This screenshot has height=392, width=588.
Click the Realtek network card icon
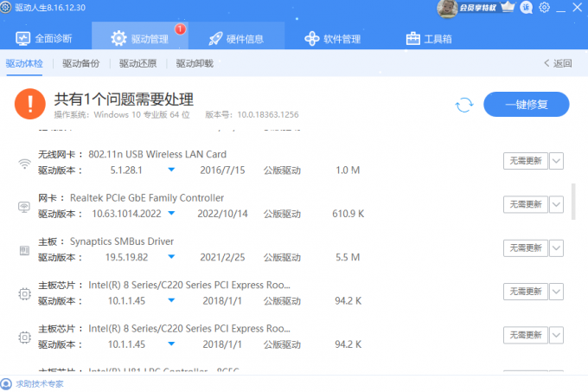pos(24,207)
